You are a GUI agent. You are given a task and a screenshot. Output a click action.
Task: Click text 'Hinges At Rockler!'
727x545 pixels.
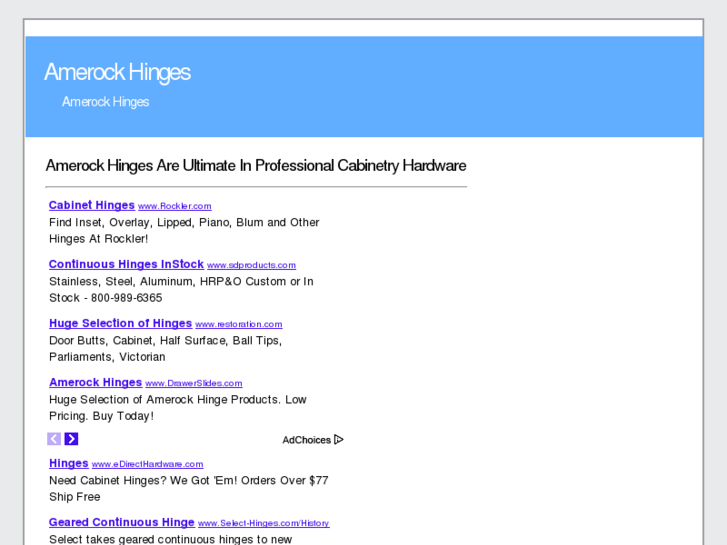click(99, 239)
